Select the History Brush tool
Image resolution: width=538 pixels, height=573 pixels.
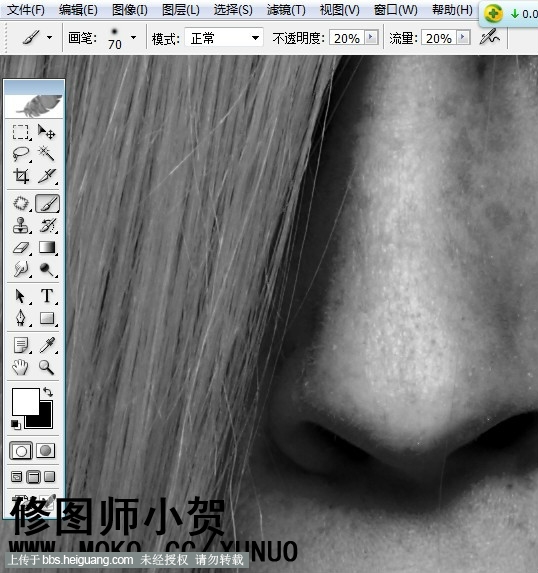pos(47,225)
